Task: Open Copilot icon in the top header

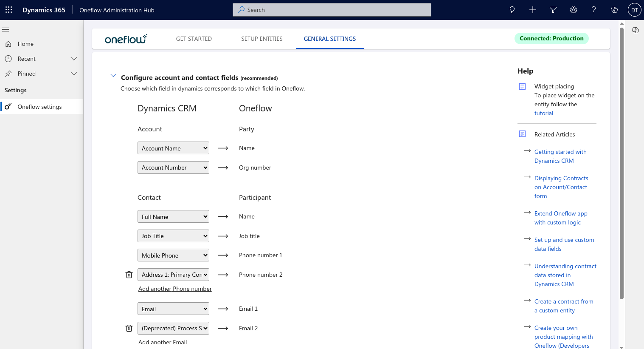Action: point(614,10)
